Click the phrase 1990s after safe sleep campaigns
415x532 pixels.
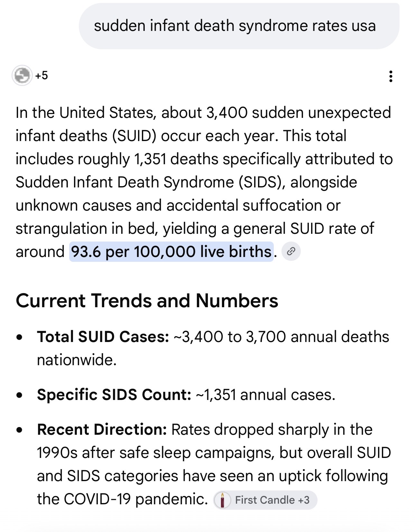coord(155,453)
